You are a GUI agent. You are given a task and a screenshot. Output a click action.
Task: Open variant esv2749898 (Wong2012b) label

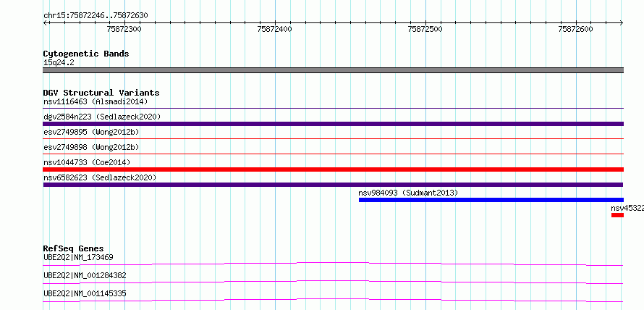click(x=91, y=147)
